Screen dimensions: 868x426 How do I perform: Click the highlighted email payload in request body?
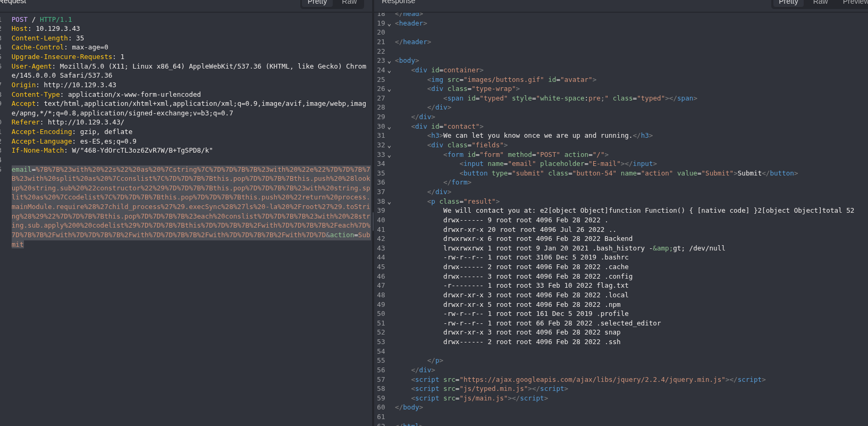(x=191, y=207)
